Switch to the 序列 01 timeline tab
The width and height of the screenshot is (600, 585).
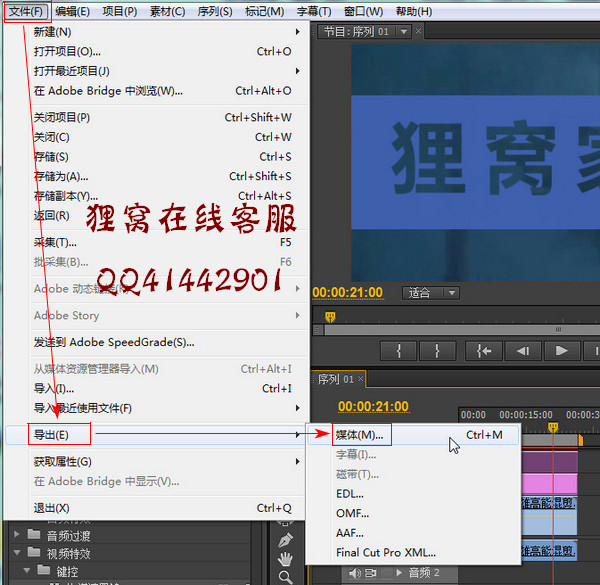coord(335,379)
